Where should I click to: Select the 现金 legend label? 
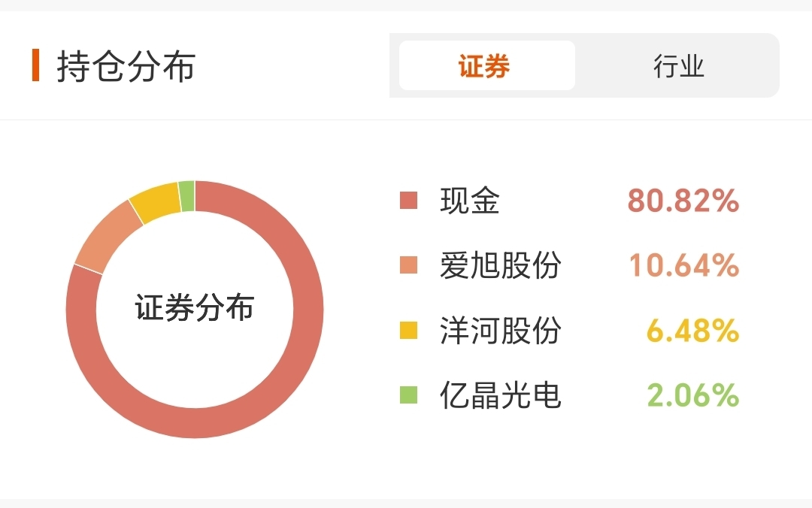(x=470, y=201)
